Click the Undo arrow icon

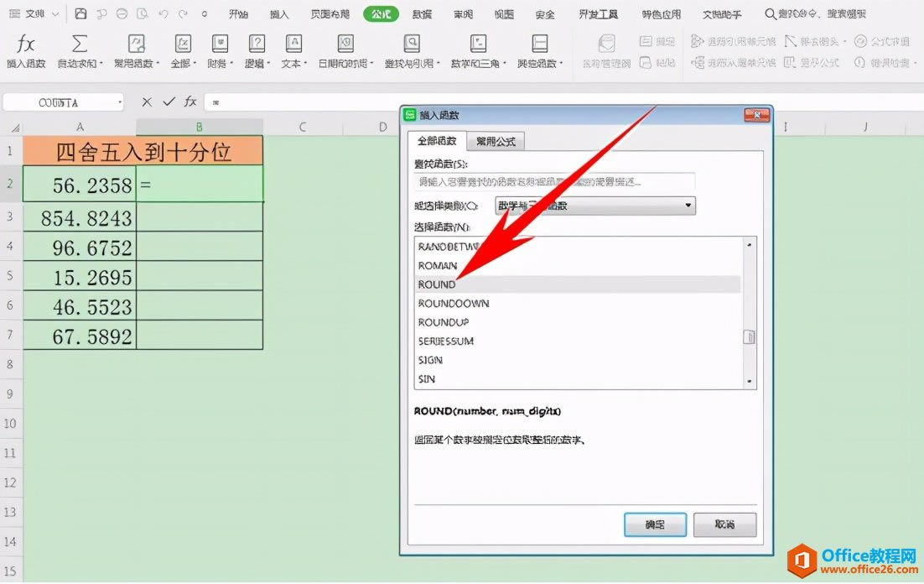coord(164,13)
